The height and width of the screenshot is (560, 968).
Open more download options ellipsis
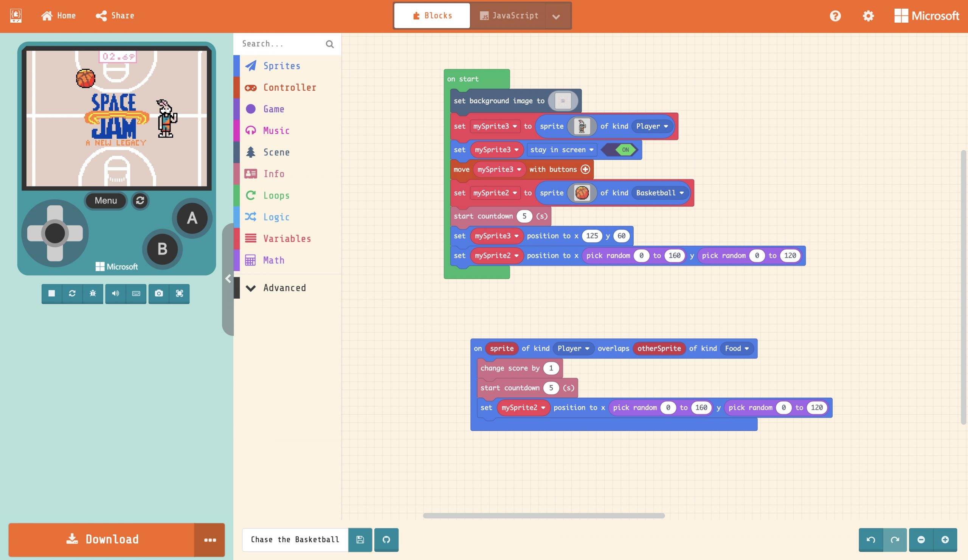[x=210, y=540]
